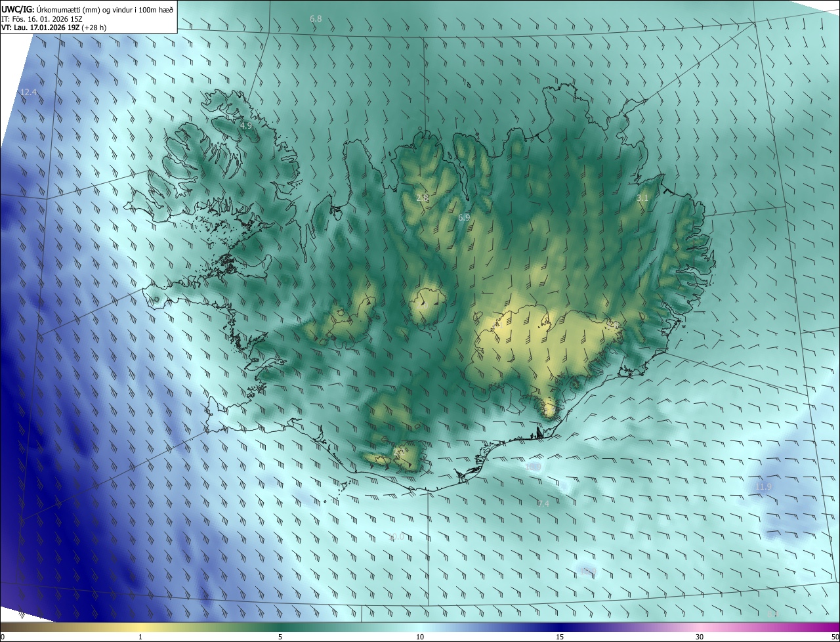840x642 pixels.
Task: Click the 12.4 value label
Action: pyautogui.click(x=28, y=93)
